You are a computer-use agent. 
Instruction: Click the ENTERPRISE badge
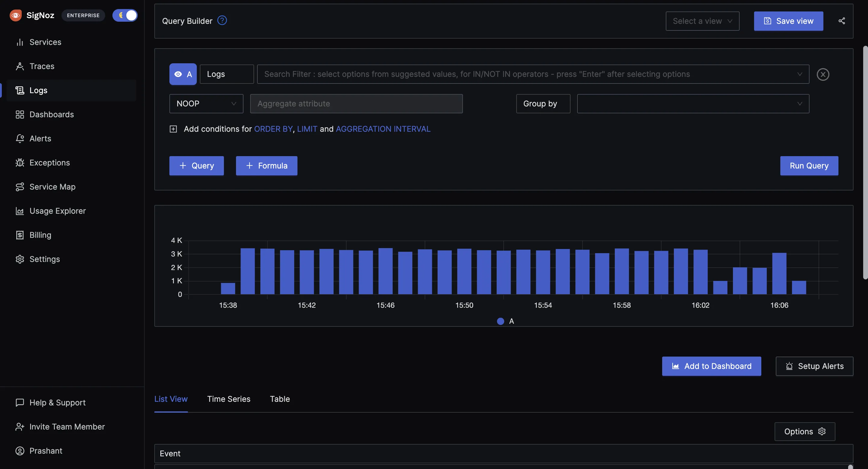click(x=83, y=15)
